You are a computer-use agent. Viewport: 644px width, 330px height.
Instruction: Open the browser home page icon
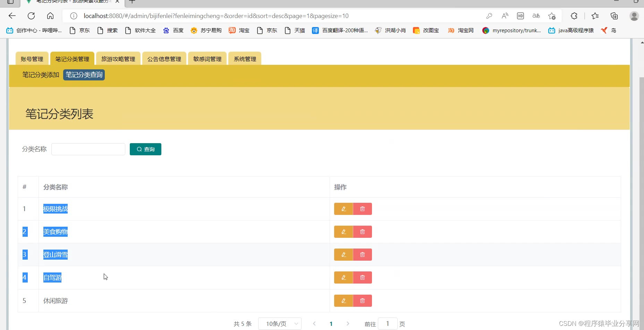(50, 16)
